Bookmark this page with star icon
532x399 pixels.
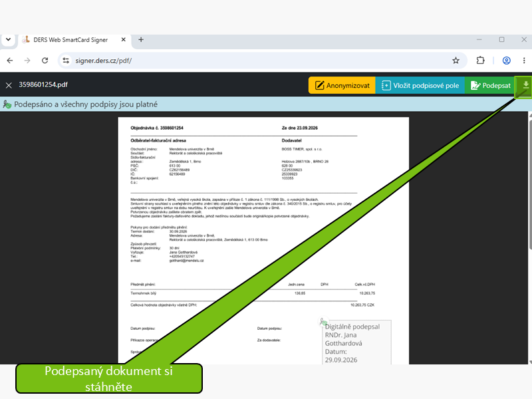click(x=456, y=61)
